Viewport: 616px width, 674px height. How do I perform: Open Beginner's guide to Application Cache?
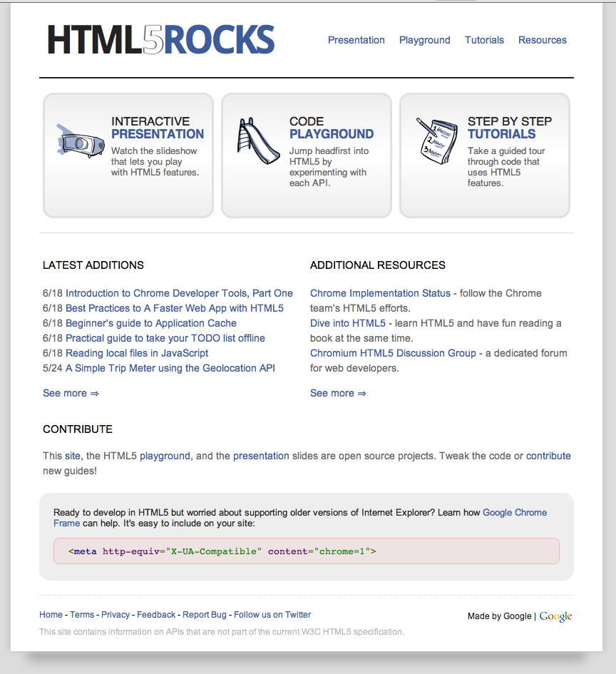click(150, 323)
